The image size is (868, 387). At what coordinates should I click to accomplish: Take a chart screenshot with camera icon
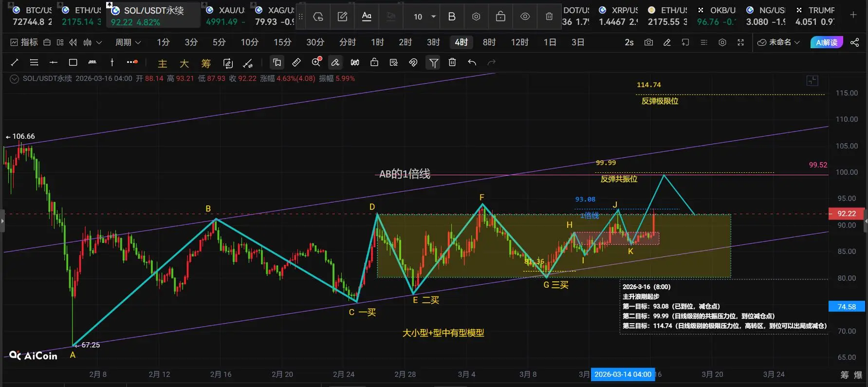click(648, 42)
